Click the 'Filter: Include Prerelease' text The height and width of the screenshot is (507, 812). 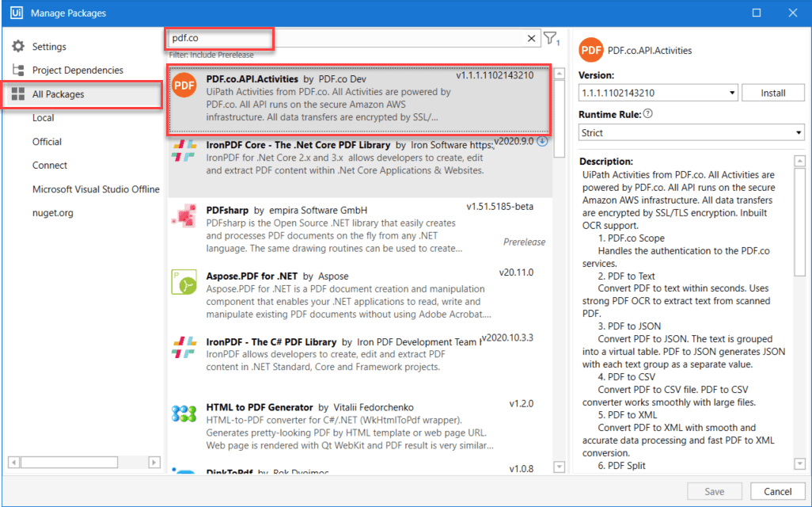211,55
